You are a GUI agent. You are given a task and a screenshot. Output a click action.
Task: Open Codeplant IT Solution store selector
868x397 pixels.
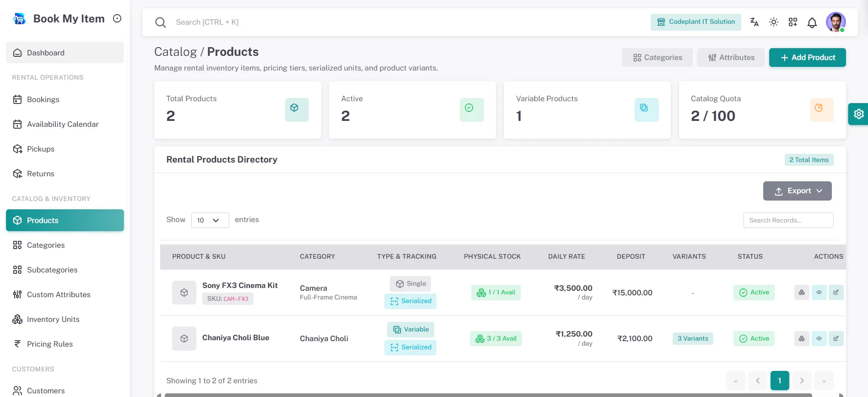pos(696,22)
